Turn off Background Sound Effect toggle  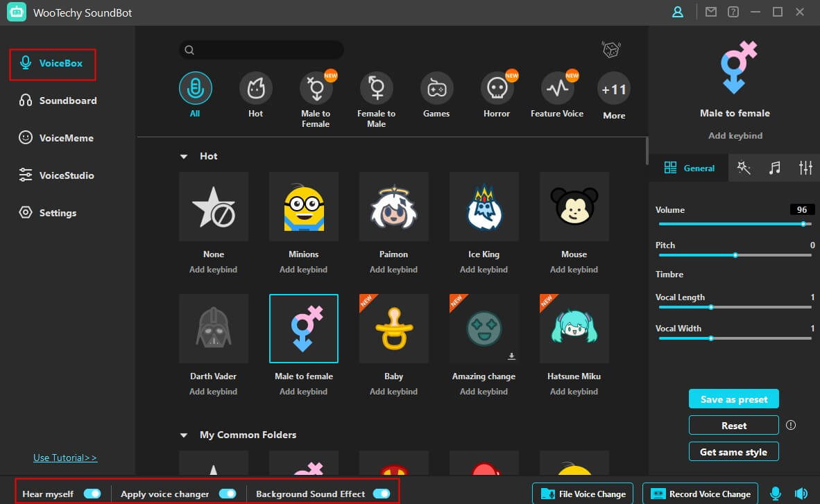point(382,494)
